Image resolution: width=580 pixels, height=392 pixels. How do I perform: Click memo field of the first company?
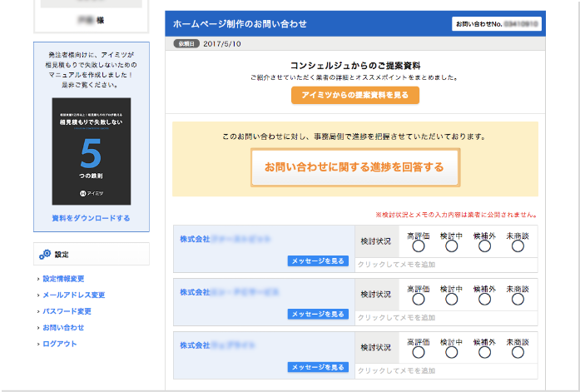446,265
